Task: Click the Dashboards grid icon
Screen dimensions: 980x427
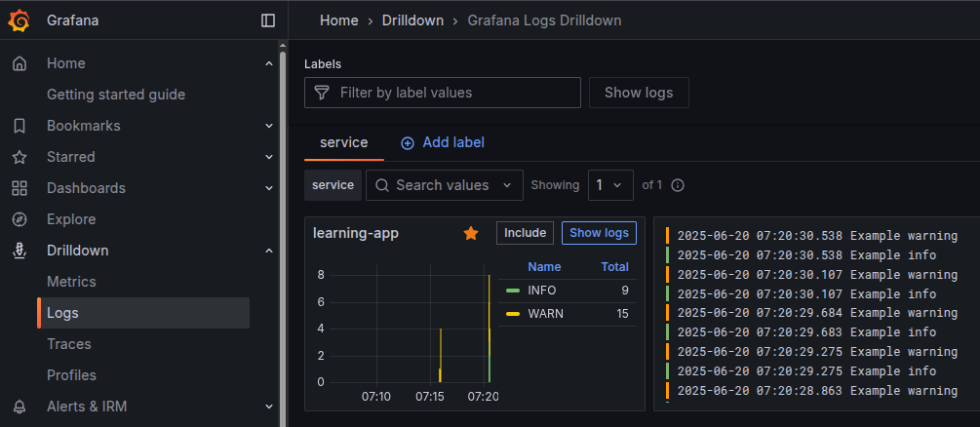Action: click(20, 188)
